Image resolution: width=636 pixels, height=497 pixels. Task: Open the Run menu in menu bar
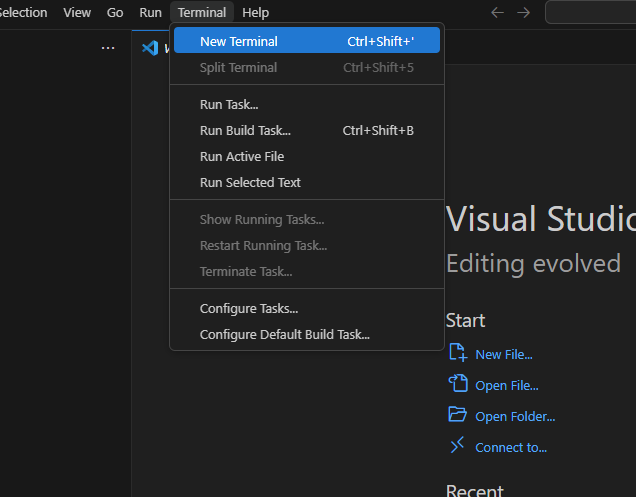pos(150,12)
